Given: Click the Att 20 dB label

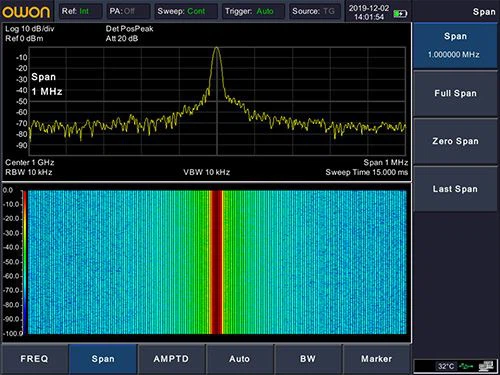Looking at the screenshot, I should 122,38.
